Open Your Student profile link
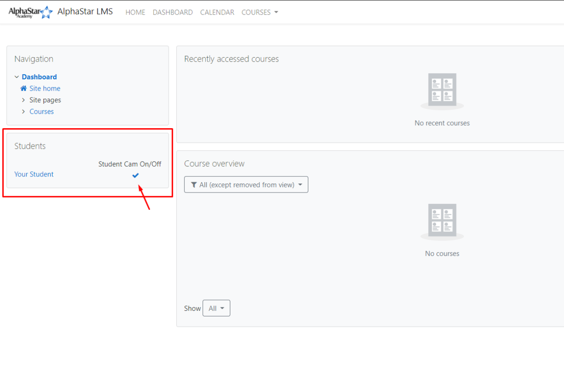Image resolution: width=564 pixels, height=392 pixels. point(34,174)
